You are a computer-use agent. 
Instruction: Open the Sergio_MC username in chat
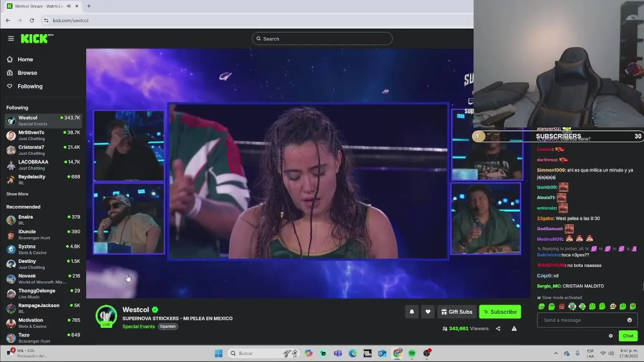(548, 286)
